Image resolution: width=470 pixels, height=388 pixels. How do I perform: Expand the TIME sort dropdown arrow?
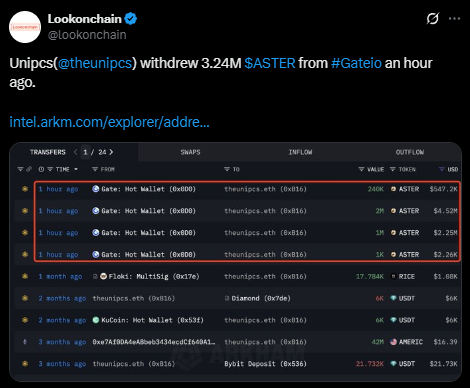pos(76,169)
